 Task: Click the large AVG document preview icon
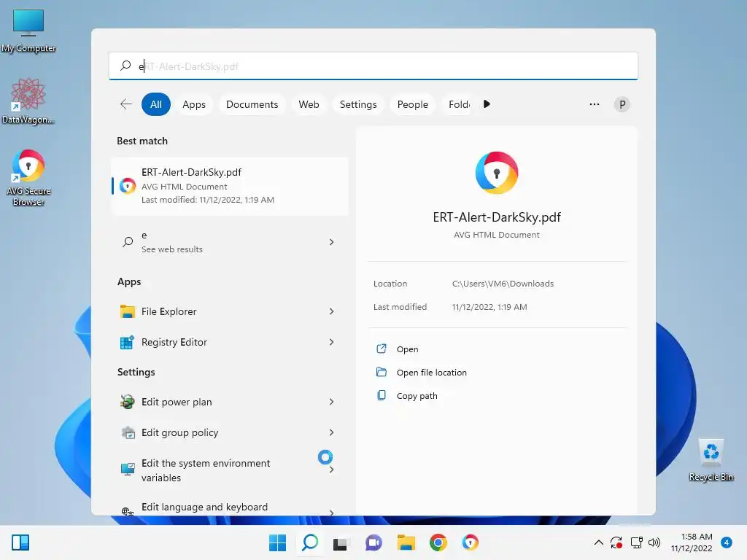coord(496,172)
